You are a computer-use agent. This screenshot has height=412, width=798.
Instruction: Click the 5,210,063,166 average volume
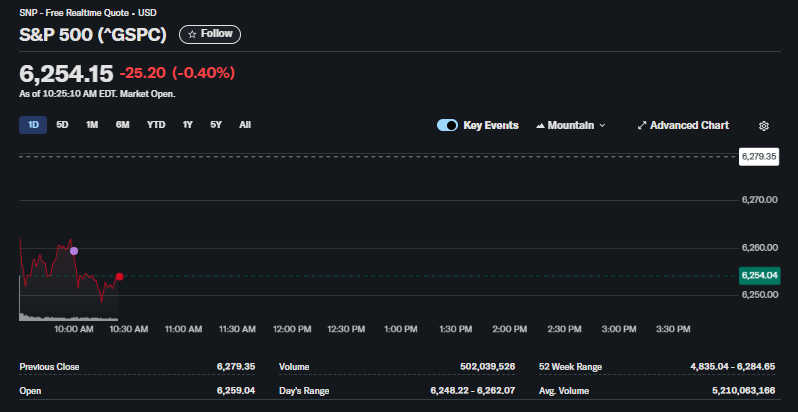click(744, 391)
